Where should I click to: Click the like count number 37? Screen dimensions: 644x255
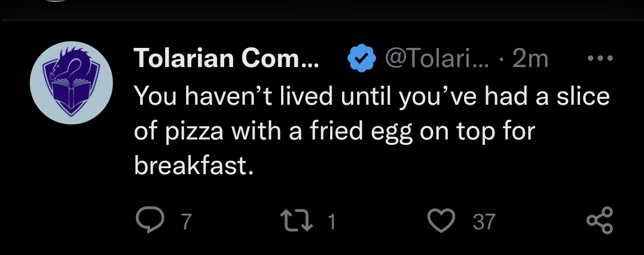point(483,221)
